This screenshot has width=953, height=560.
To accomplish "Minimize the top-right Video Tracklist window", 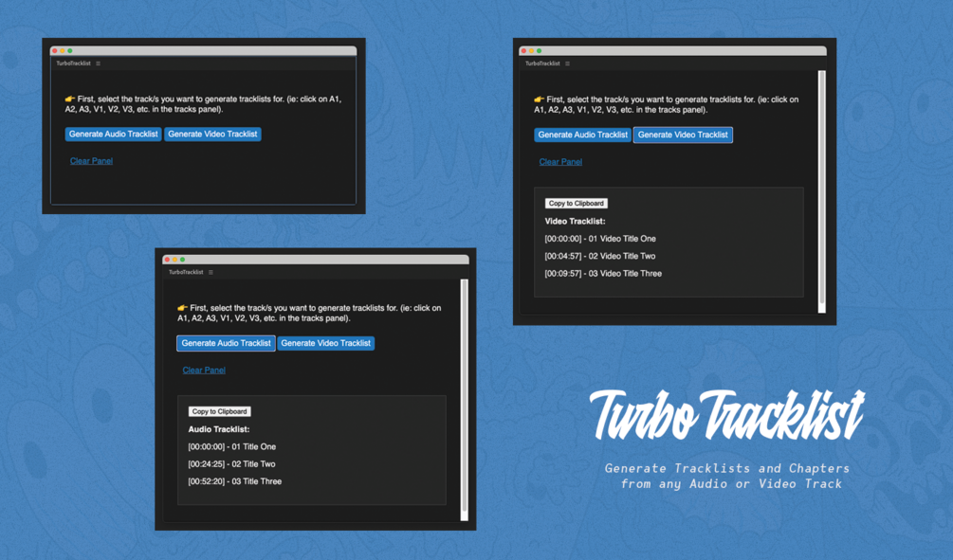I will (531, 51).
